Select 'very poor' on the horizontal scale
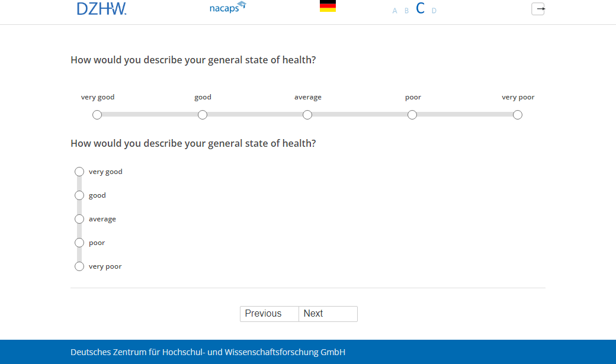This screenshot has height=364, width=616. coord(518,115)
